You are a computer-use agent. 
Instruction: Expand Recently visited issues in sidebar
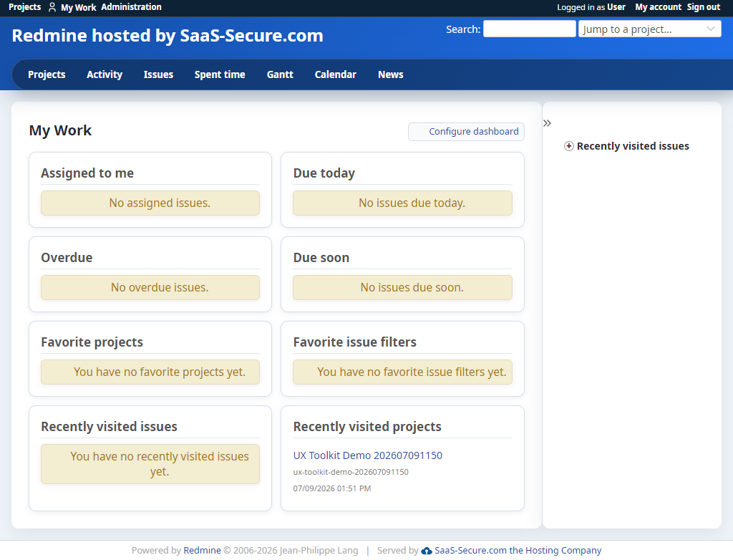coord(633,146)
